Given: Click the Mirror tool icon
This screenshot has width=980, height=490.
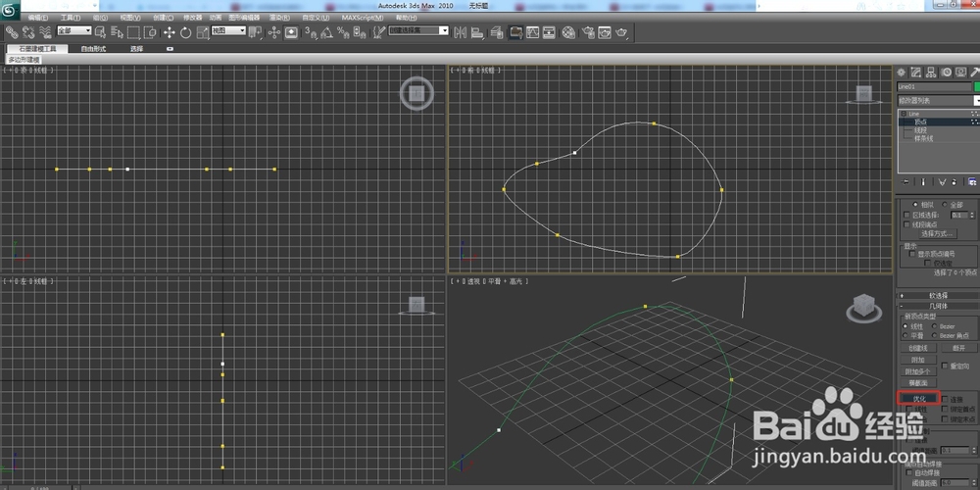Looking at the screenshot, I should [x=460, y=32].
